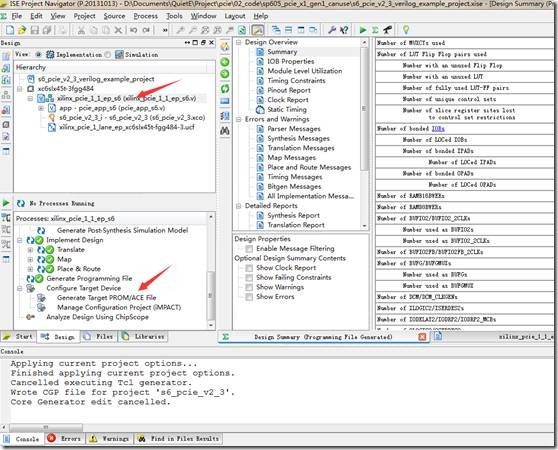
Task: Collapse the Implement Design process node
Action: pos(20,240)
